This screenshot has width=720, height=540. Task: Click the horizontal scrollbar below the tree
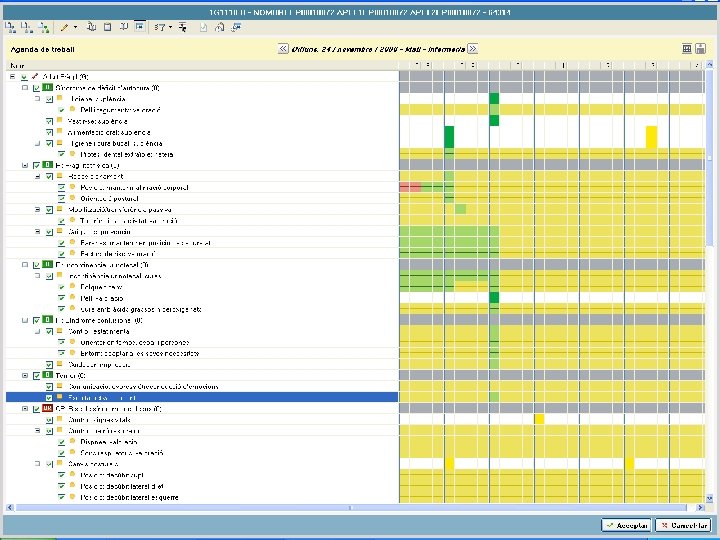200,507
